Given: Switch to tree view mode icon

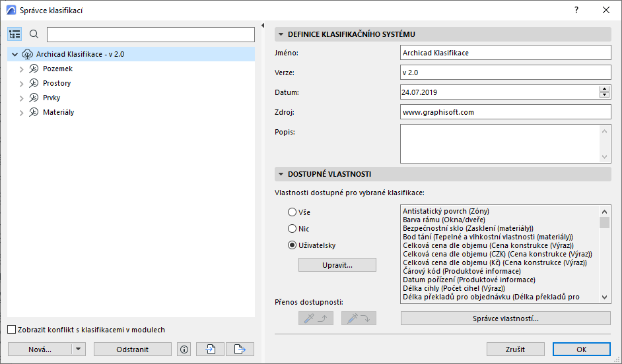Looking at the screenshot, I should click(x=15, y=34).
